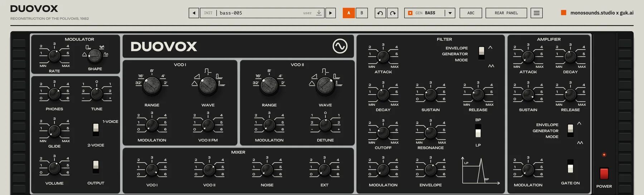Click the Mixer Ext level knob
The height and width of the screenshot is (195, 644).
325,170
